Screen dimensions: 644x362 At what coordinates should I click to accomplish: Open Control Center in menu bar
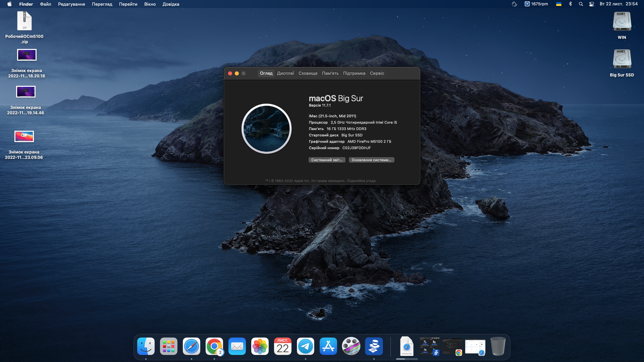point(592,4)
